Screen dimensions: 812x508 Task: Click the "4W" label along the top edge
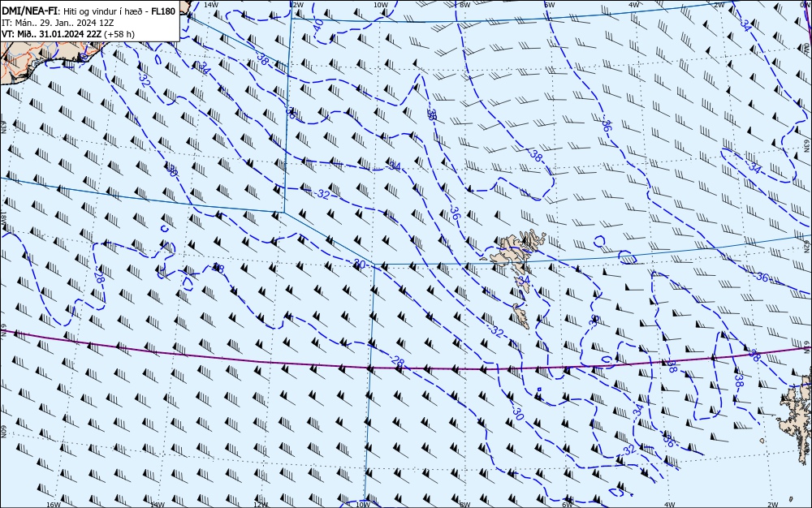click(x=633, y=5)
